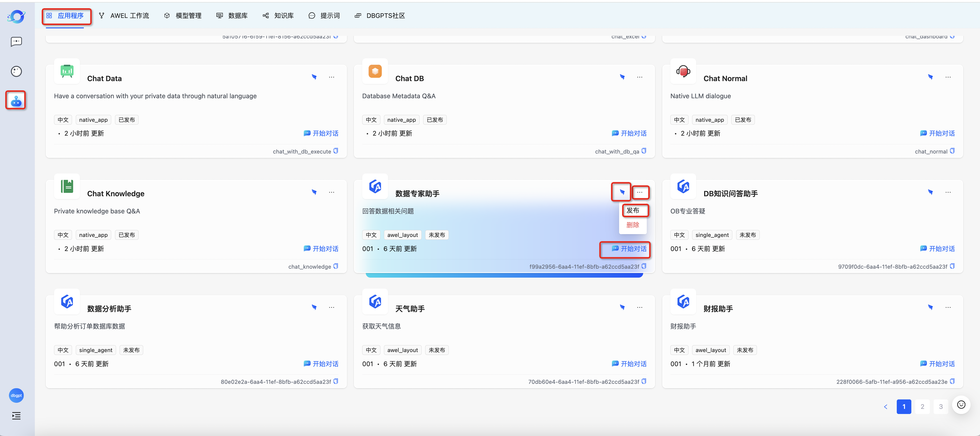The width and height of the screenshot is (980, 436).
Task: Click the smiley face sidebar icon
Action: click(x=16, y=71)
